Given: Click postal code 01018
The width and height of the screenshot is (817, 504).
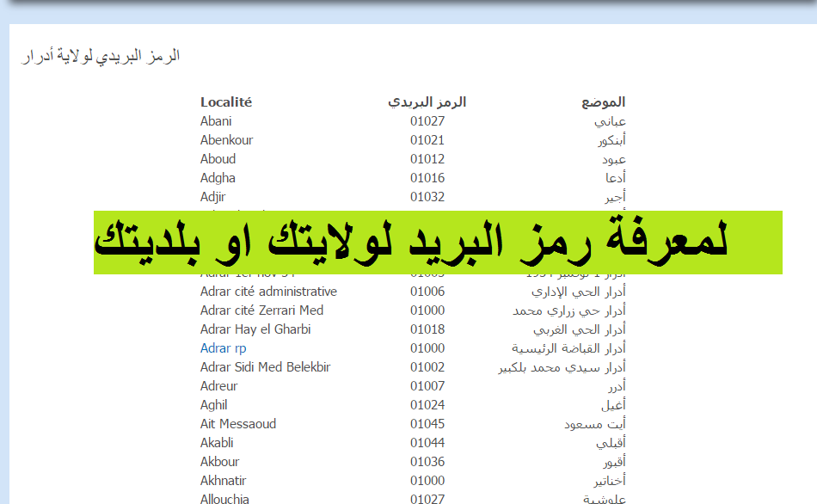Looking at the screenshot, I should (x=427, y=329).
